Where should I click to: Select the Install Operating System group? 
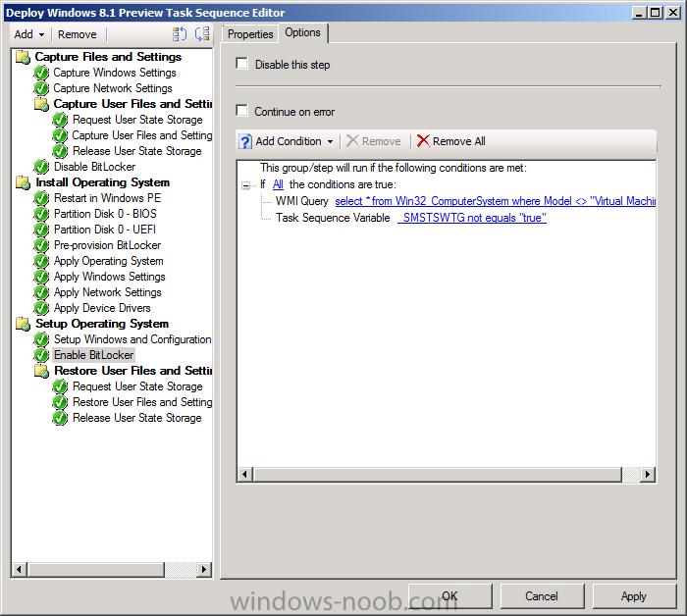point(102,182)
